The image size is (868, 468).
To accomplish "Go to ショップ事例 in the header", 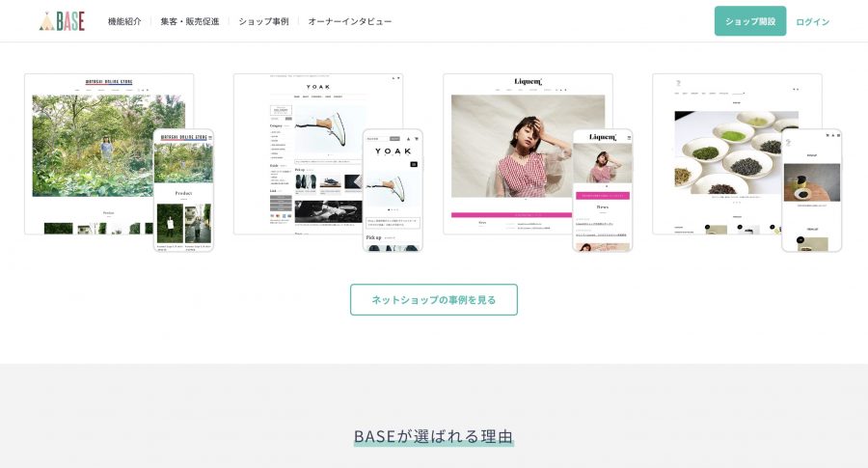I will tap(263, 21).
